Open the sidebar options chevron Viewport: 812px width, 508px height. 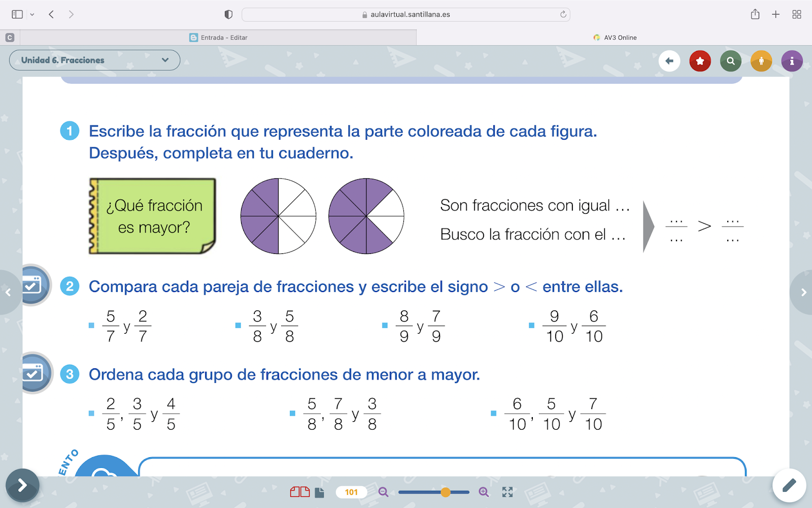pyautogui.click(x=32, y=15)
